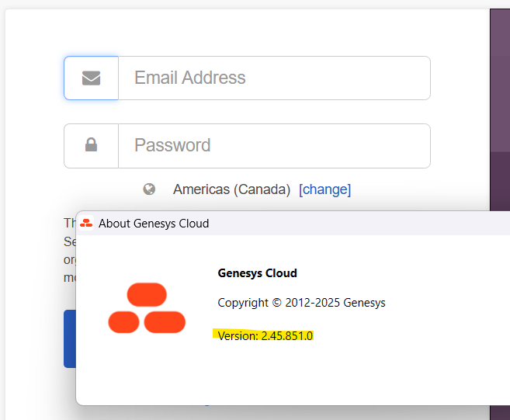
Task: Click the bold Genesys Cloud heading
Action: click(257, 273)
